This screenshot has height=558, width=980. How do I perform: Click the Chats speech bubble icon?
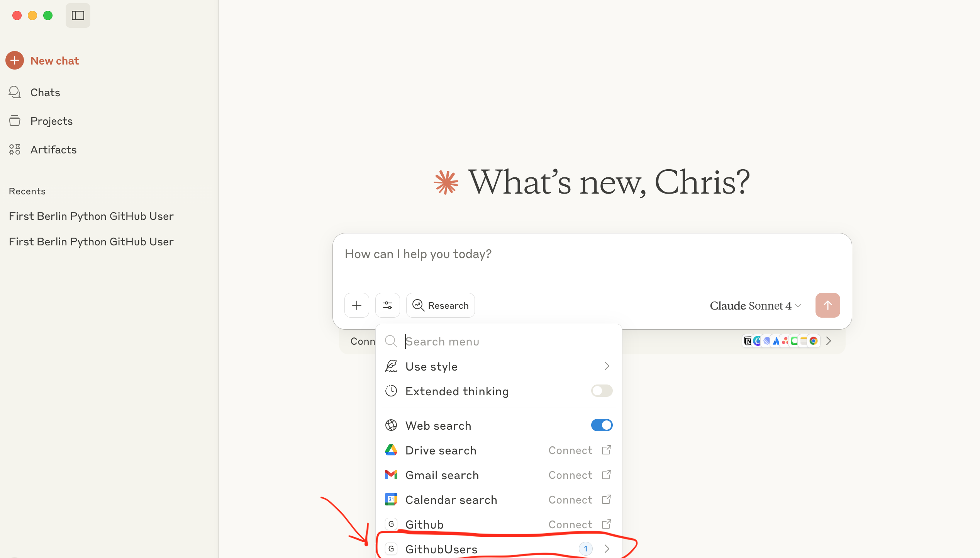click(x=15, y=92)
